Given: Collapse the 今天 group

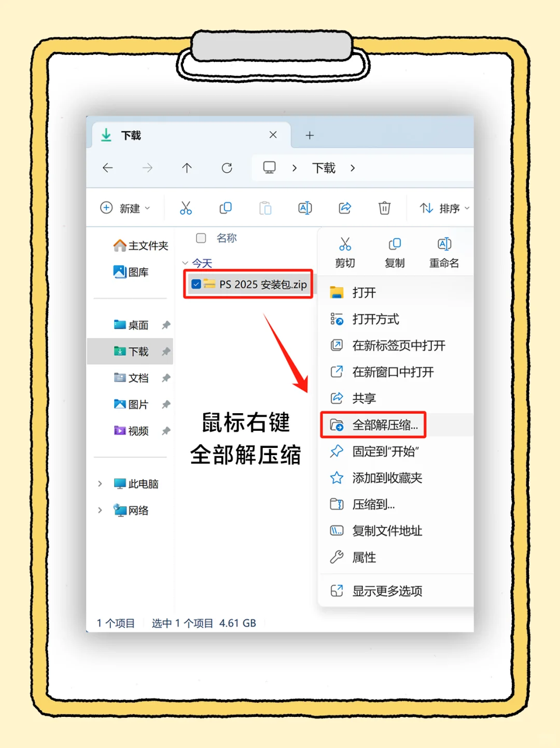Looking at the screenshot, I should (x=185, y=263).
